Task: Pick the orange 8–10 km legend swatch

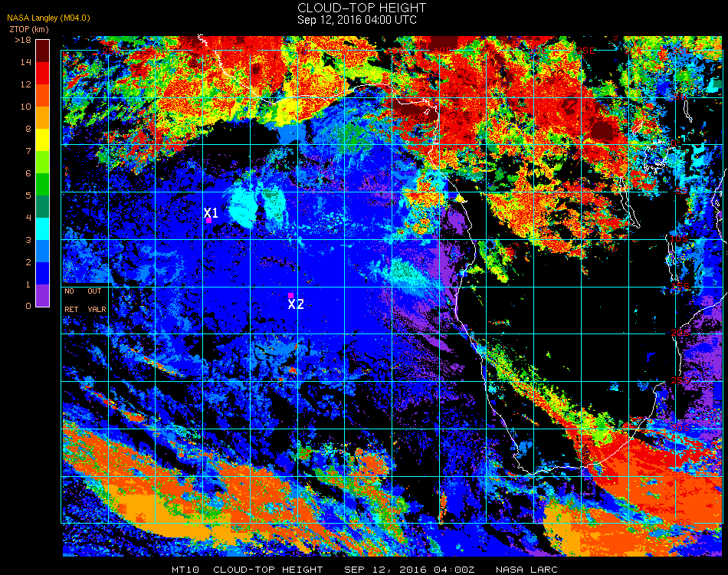Action: (42, 117)
